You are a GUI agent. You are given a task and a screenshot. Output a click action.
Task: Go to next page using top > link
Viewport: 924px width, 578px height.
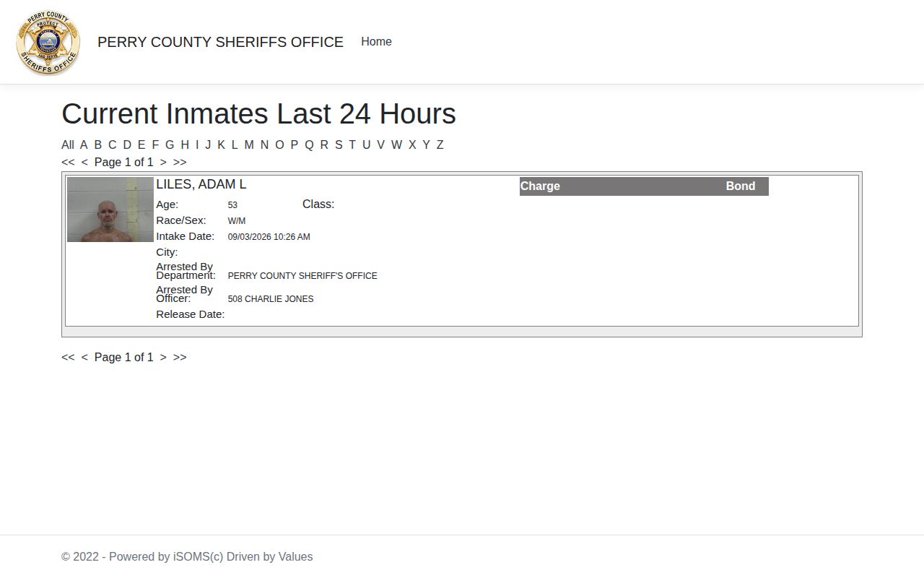click(x=163, y=162)
